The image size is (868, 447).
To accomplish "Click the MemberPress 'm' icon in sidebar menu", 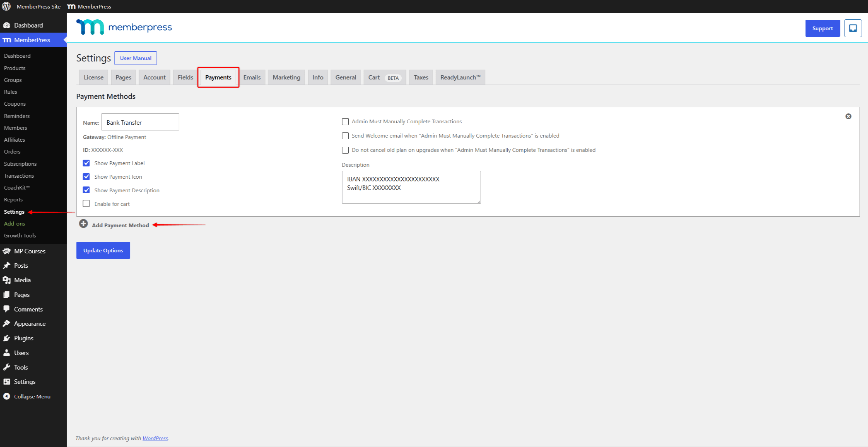I will [x=7, y=40].
